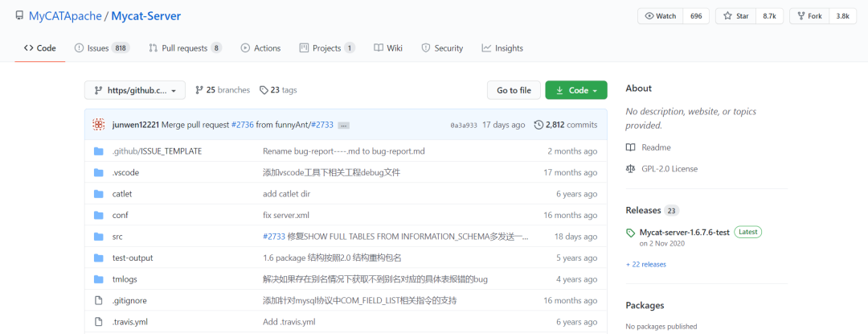The height and width of the screenshot is (334, 868).
Task: Fork the repository
Action: pyautogui.click(x=809, y=16)
